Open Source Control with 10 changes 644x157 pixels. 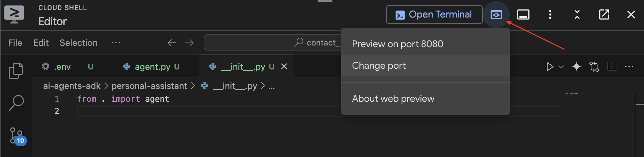click(17, 135)
